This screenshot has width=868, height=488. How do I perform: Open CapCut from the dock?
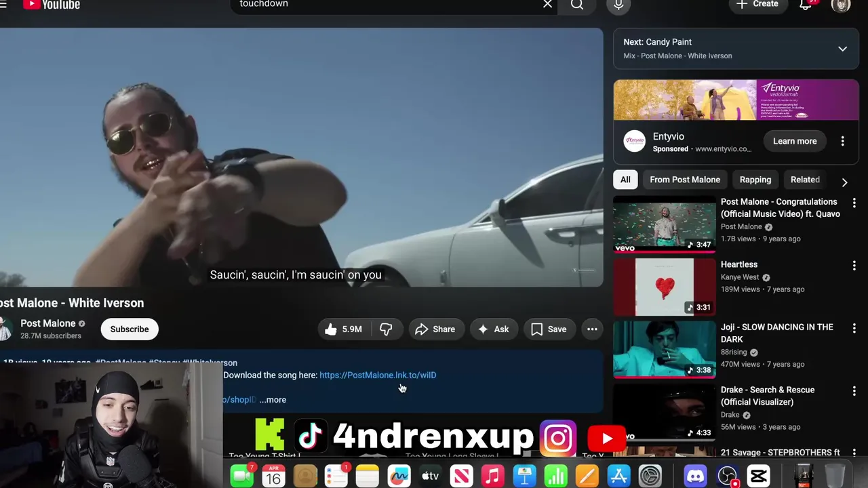coord(758,476)
